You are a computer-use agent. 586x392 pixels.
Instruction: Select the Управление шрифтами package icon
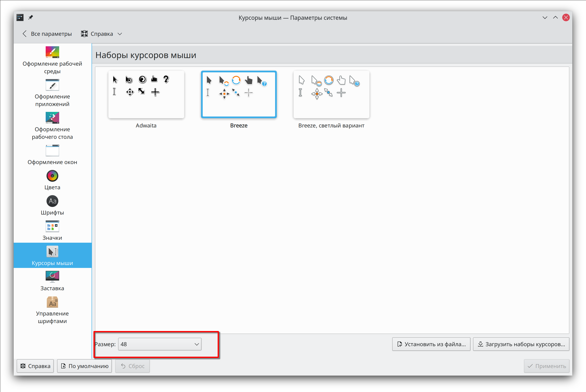[x=52, y=302]
